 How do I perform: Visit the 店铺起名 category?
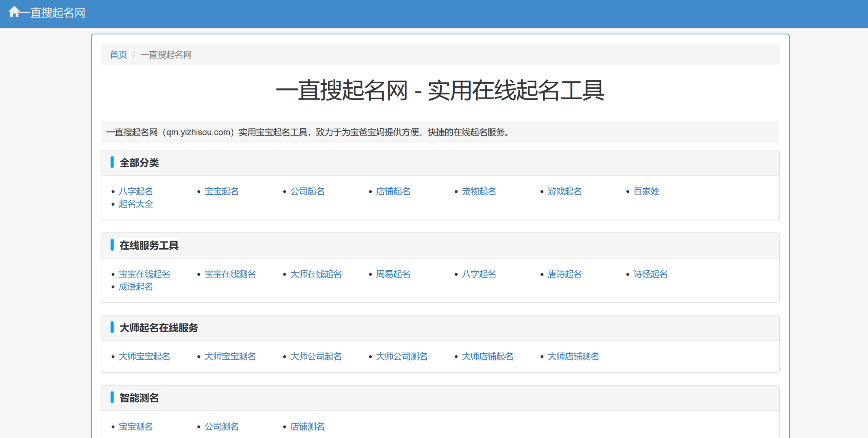click(x=393, y=191)
